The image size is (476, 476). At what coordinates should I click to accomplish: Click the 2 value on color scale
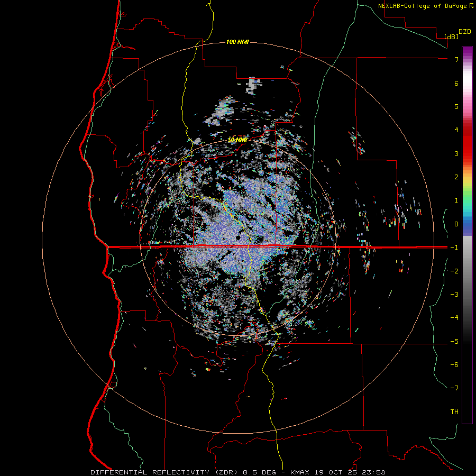pyautogui.click(x=456, y=177)
